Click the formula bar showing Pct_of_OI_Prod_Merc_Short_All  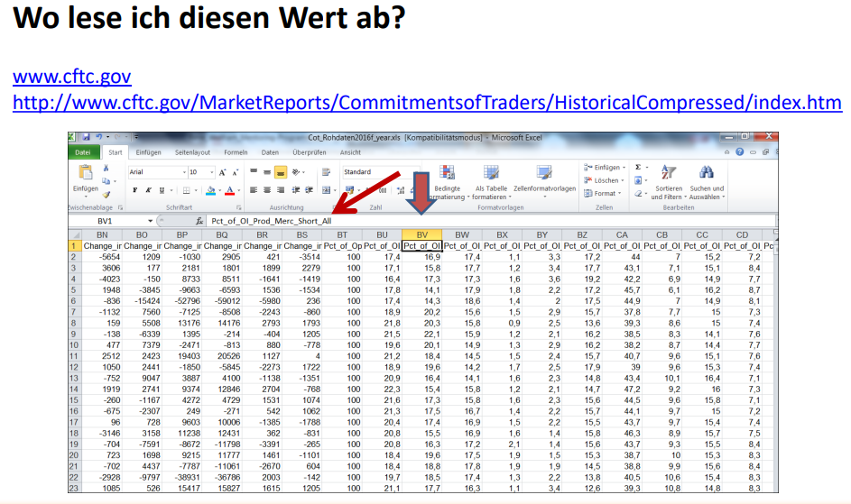point(451,221)
